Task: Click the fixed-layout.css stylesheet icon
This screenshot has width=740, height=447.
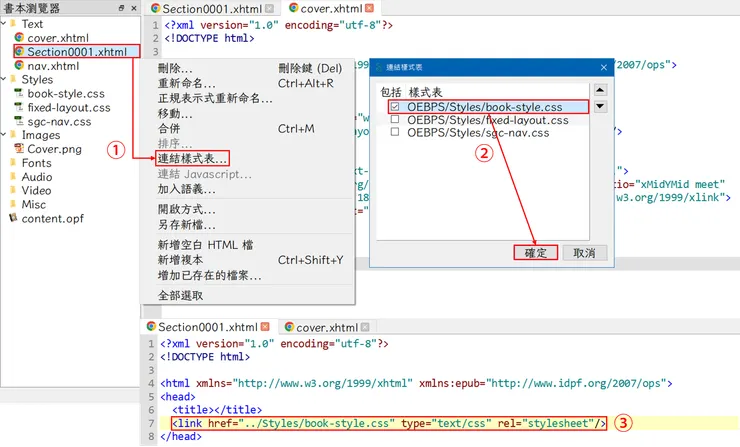Action: click(x=19, y=107)
